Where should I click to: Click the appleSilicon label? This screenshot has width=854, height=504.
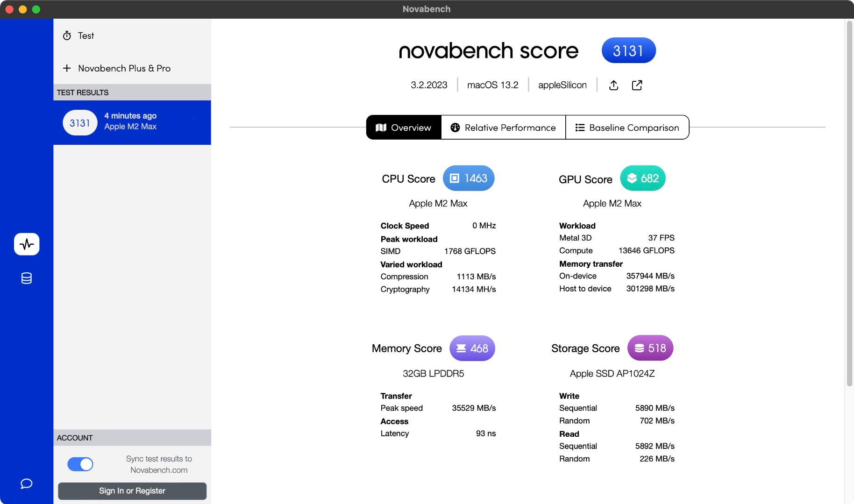562,85
